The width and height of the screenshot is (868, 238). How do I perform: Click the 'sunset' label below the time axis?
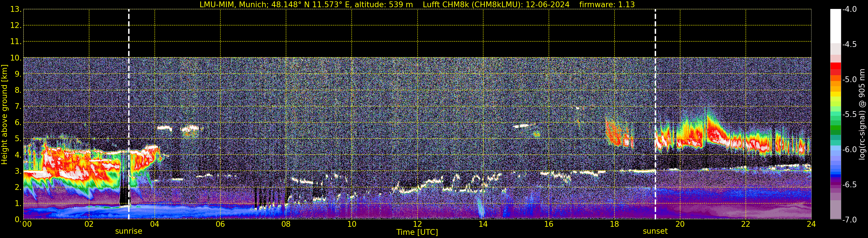(x=655, y=231)
